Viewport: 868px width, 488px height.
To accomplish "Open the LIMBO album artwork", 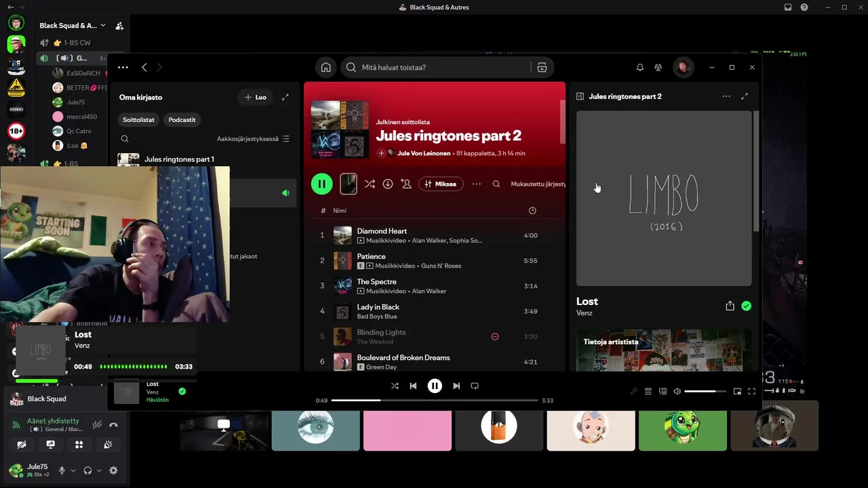I will [x=664, y=198].
